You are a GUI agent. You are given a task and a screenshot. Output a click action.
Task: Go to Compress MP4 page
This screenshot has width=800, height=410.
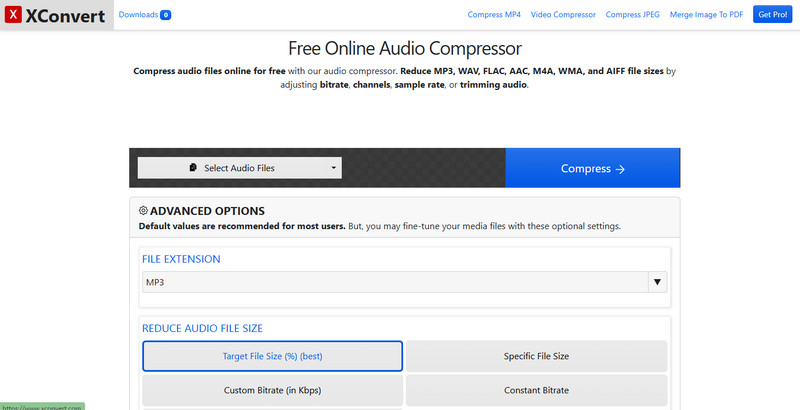[x=493, y=15]
